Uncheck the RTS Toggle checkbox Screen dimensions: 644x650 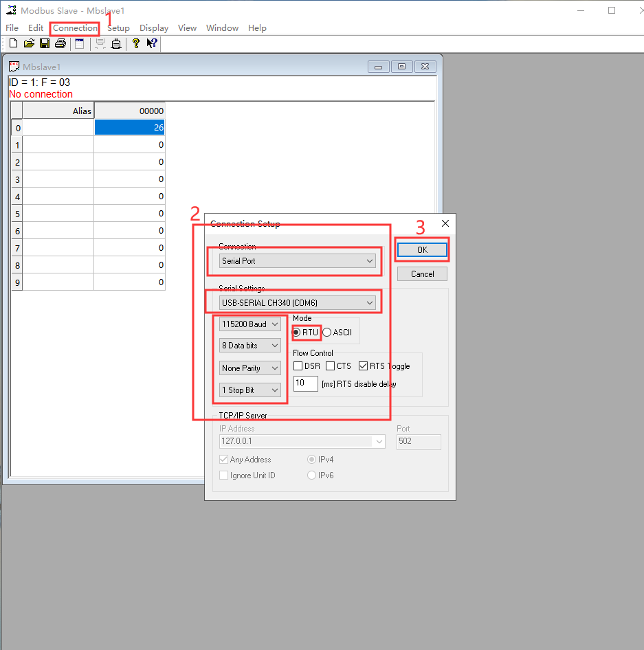point(363,366)
